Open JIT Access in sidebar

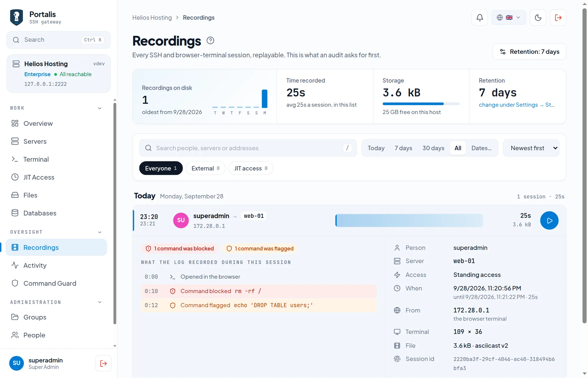56,177
